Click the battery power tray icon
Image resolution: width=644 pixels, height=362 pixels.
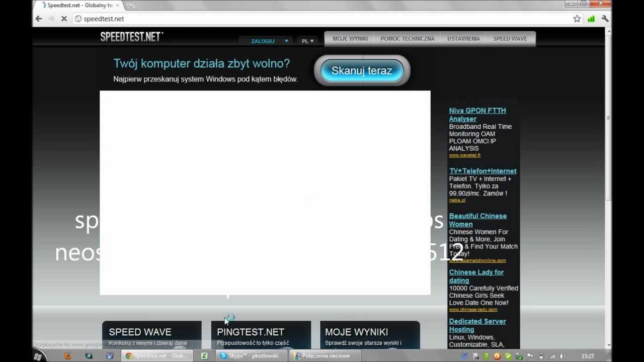541,356
